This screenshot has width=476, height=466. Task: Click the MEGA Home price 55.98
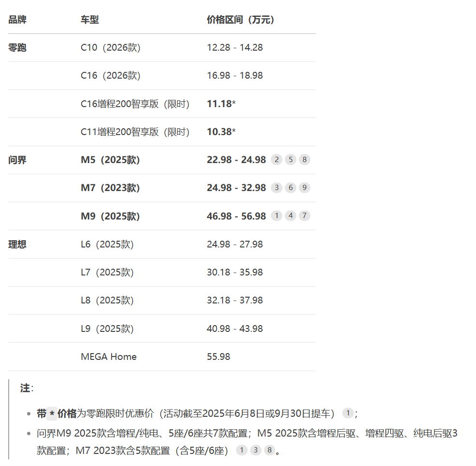pyautogui.click(x=219, y=356)
